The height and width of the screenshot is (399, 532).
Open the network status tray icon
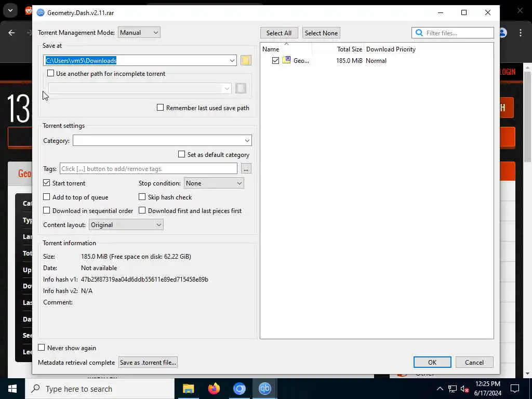(453, 389)
